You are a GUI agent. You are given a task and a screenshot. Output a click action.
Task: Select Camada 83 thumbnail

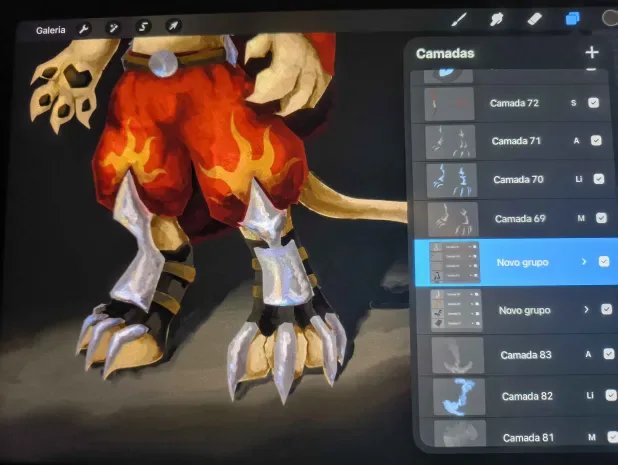[x=458, y=355]
